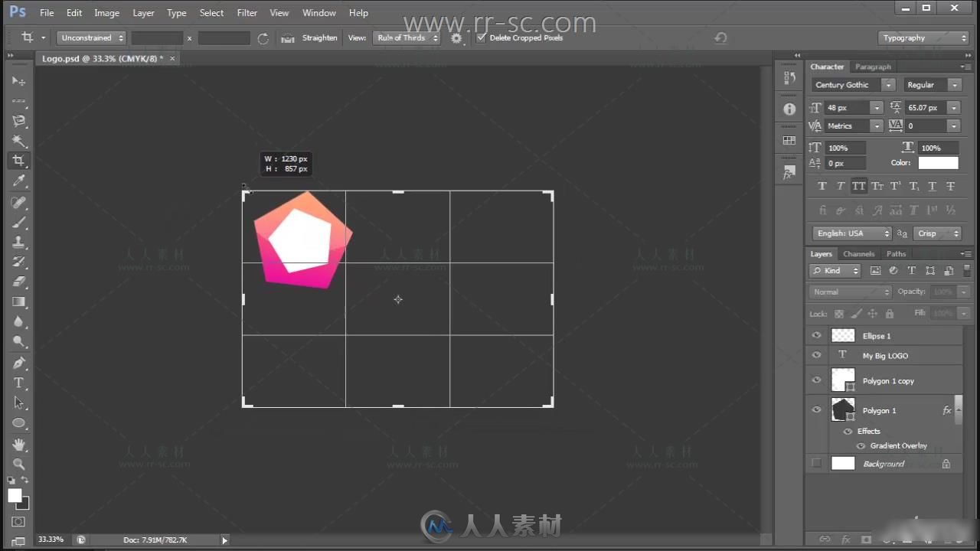Image resolution: width=980 pixels, height=551 pixels.
Task: Click the rotate crop box icon
Action: (x=263, y=37)
